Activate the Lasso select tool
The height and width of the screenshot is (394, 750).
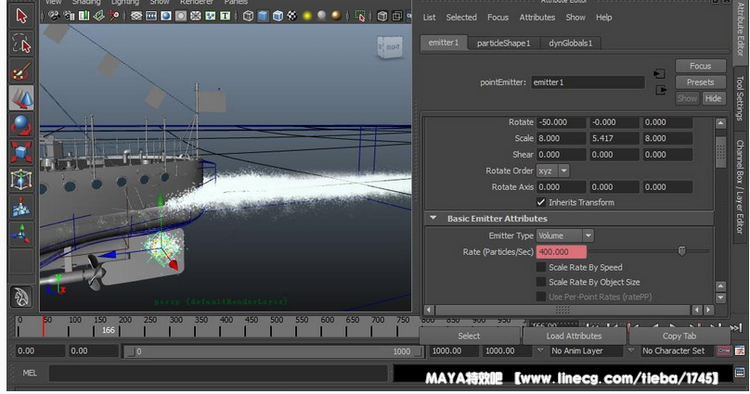pyautogui.click(x=22, y=44)
